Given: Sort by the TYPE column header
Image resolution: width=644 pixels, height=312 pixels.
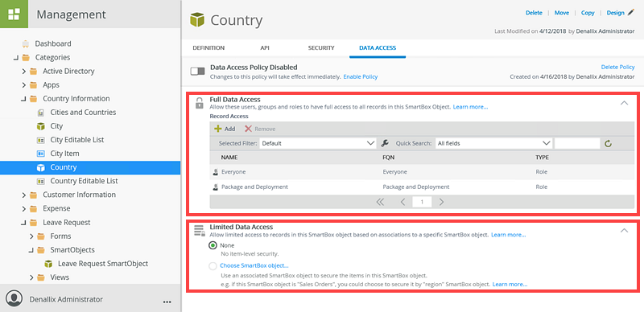Looking at the screenshot, I should [x=542, y=158].
